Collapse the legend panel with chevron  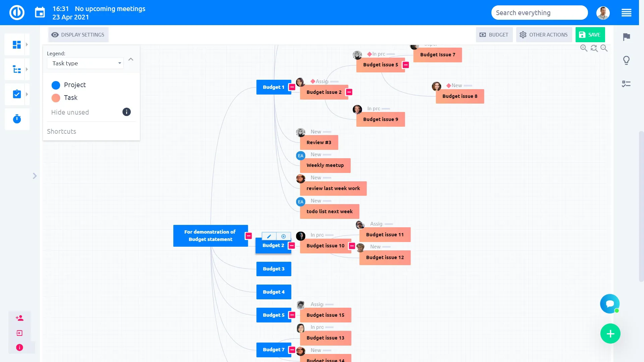click(131, 59)
